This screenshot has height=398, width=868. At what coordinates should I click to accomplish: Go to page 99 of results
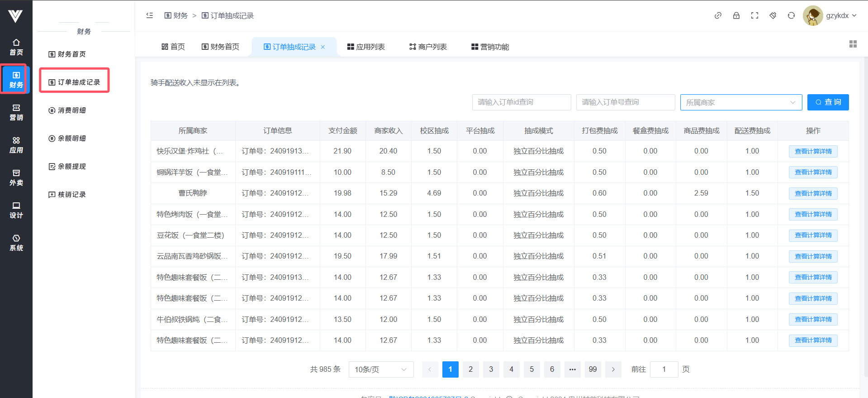tap(593, 369)
